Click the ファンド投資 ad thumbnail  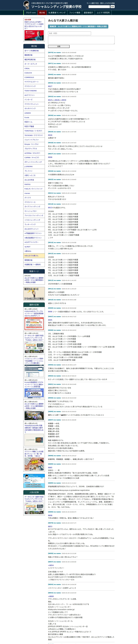(34, 35)
